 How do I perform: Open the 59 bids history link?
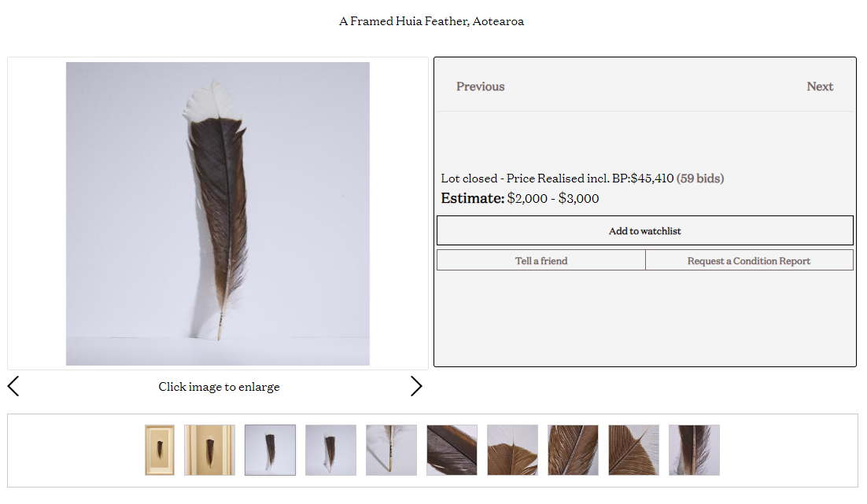700,178
